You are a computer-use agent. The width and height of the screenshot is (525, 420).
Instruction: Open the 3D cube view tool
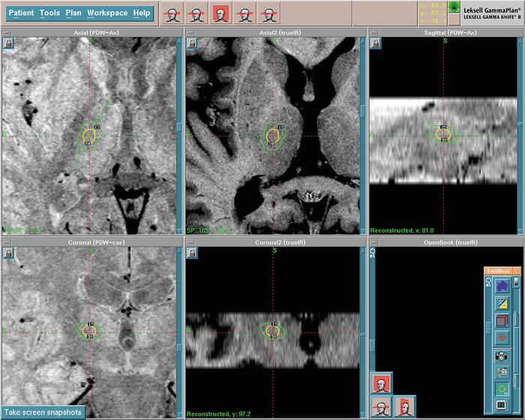click(502, 320)
